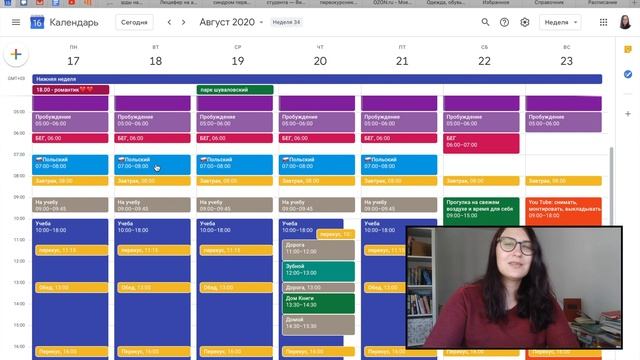Open Tuesday's перекус, 11:15 event
The image size is (640, 360).
click(x=154, y=250)
